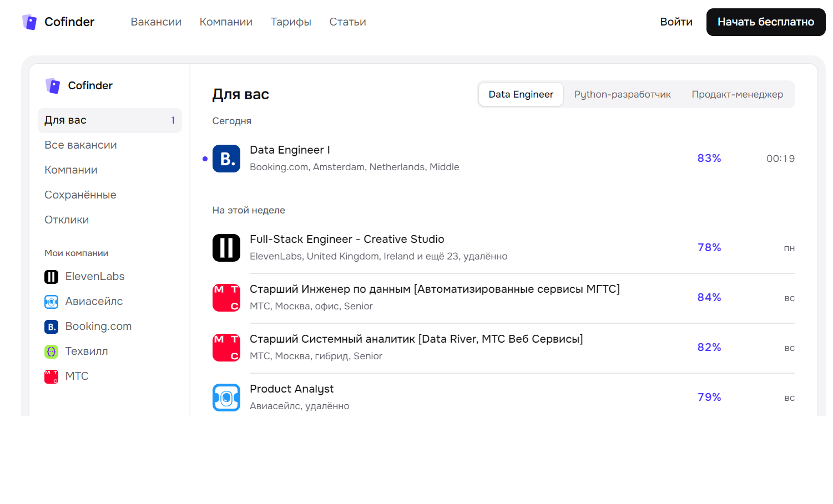The image size is (833, 504).
Task: Switch to the Продакт-менеджер tab
Action: point(738,94)
